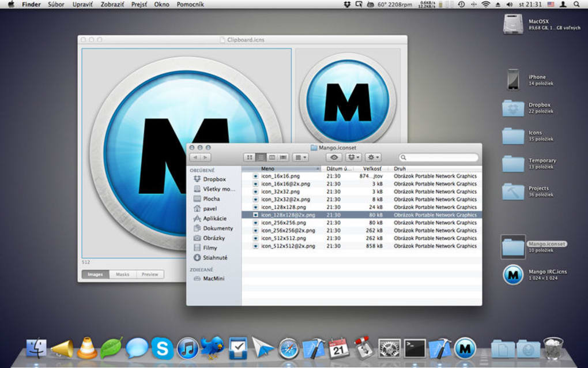Launch Terminal from the Dock

pos(414,348)
